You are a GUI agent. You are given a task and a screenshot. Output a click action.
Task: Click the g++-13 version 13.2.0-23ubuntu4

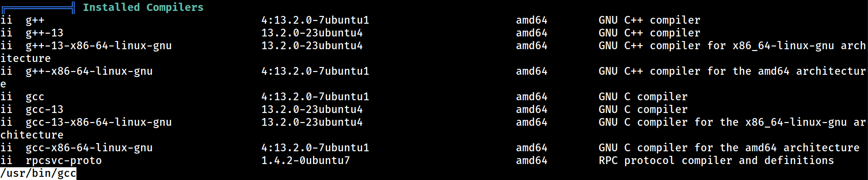(312, 33)
